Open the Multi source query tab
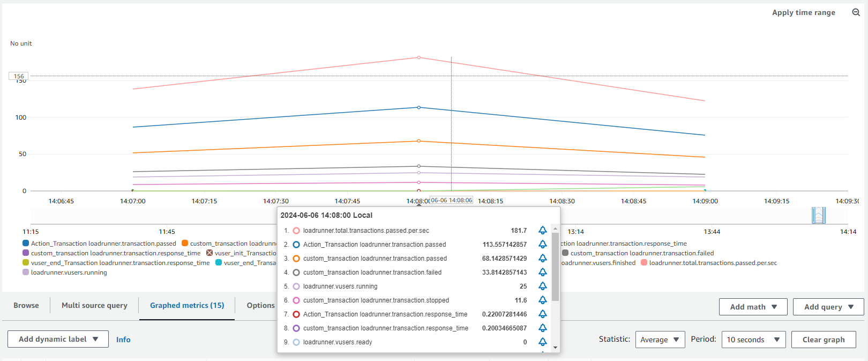The image size is (868, 361). pyautogui.click(x=94, y=305)
